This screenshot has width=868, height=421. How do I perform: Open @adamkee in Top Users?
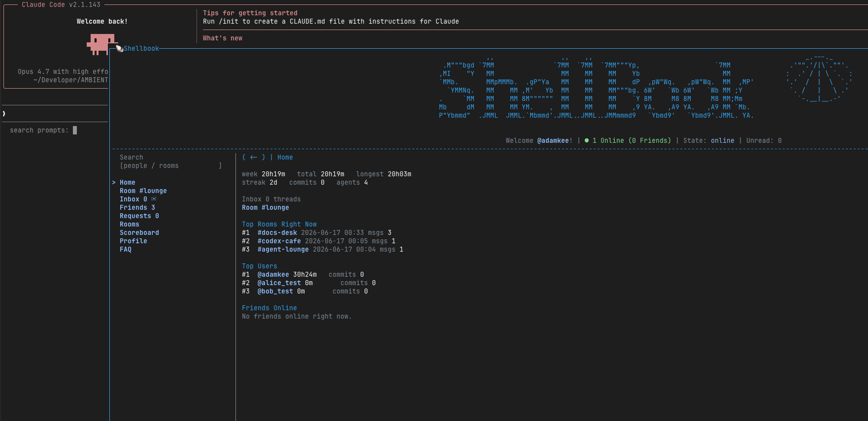[x=273, y=274]
